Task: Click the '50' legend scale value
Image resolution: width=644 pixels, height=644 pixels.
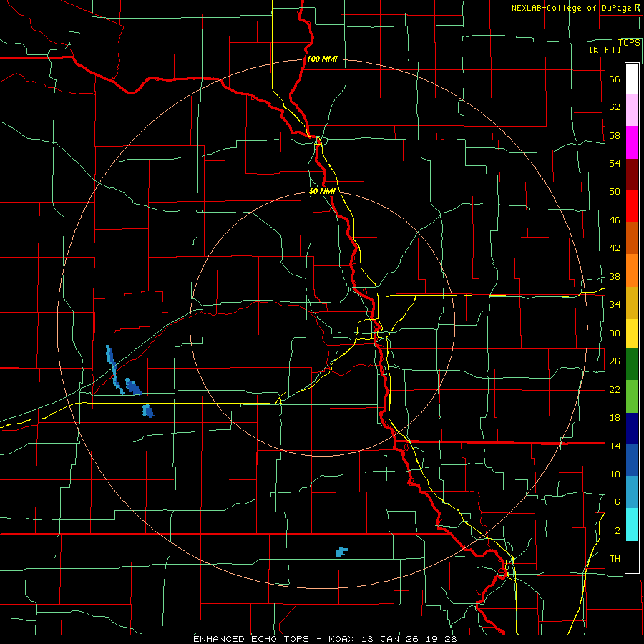Action: pyautogui.click(x=615, y=192)
